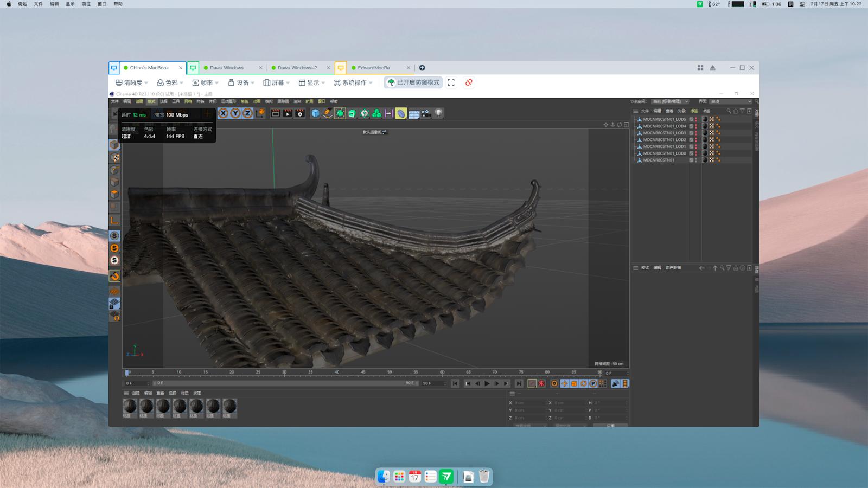
Task: Click the L-shaped axis tool icon
Action: tap(114, 220)
